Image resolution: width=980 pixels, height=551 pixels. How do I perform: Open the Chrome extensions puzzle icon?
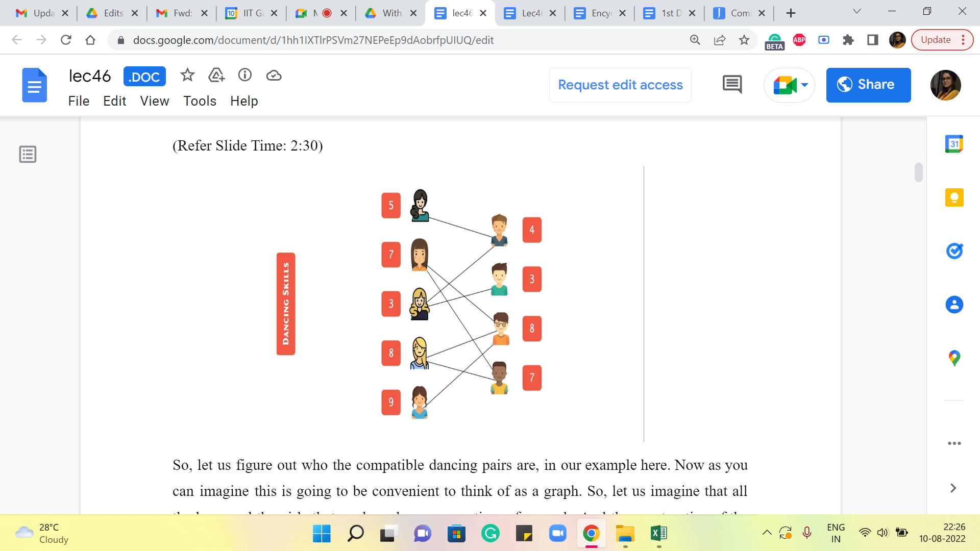848,40
